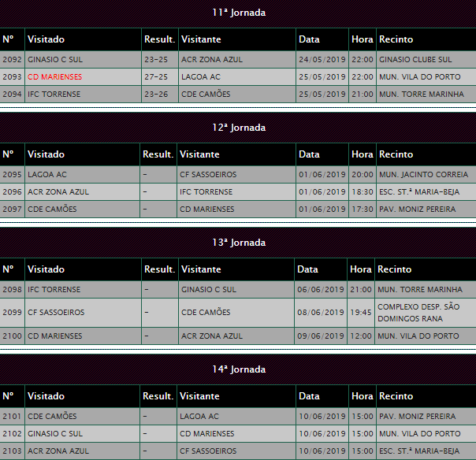This screenshot has width=476, height=460.
Task: Click match number 2099
Action: pos(12,312)
